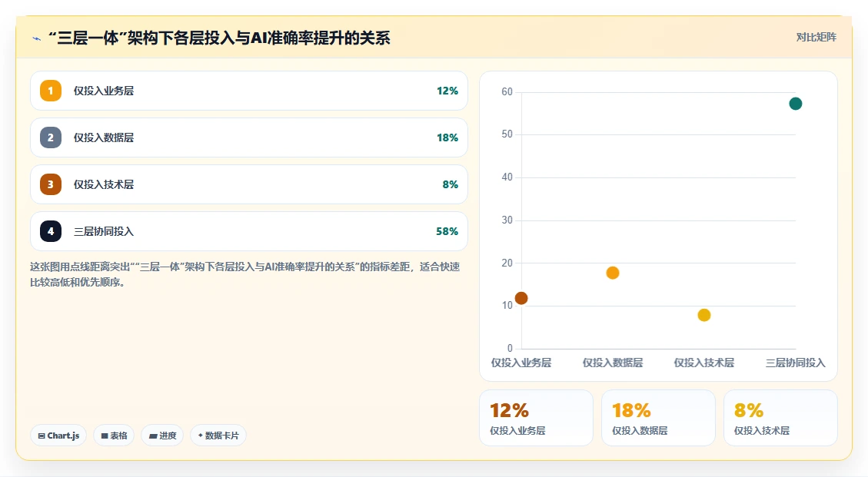Click the 18% value in second row
Screen dimensions: 868x477
pyautogui.click(x=447, y=137)
